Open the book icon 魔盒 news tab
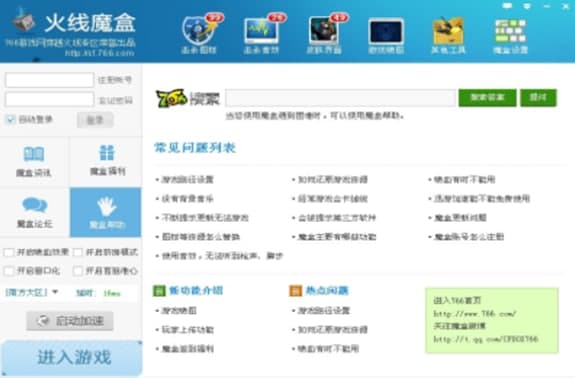Screen dimensions: 575x378 tap(34, 161)
